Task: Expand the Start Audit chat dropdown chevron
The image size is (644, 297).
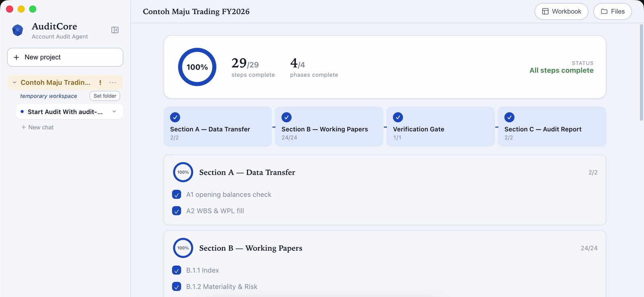Action: (x=114, y=111)
